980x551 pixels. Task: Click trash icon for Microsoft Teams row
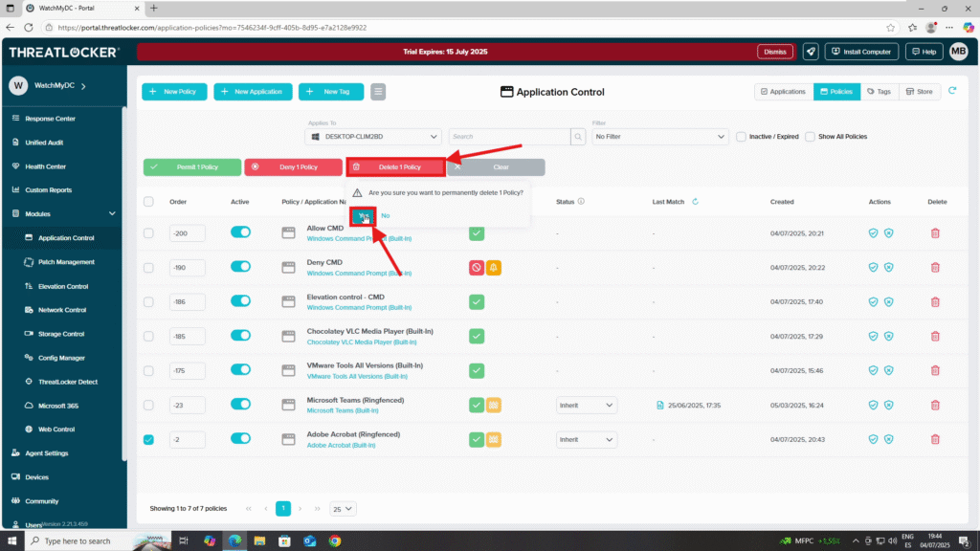pos(935,405)
